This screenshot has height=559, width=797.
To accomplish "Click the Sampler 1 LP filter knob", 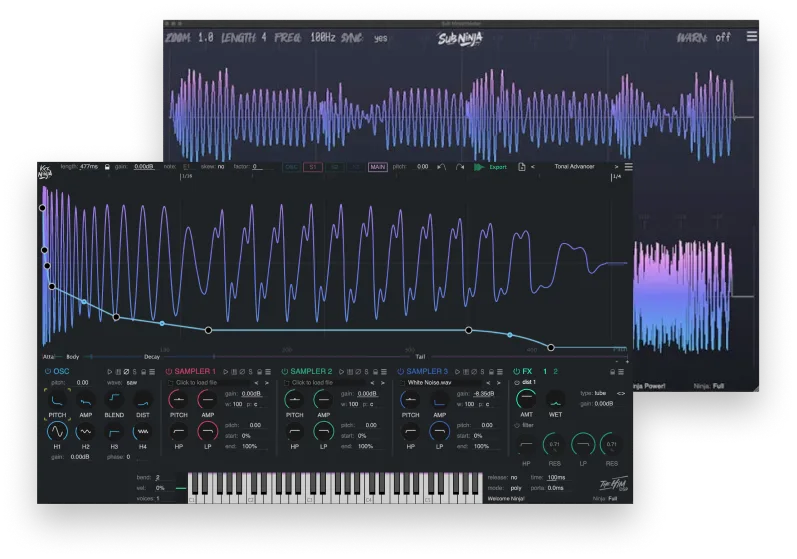I will point(207,430).
